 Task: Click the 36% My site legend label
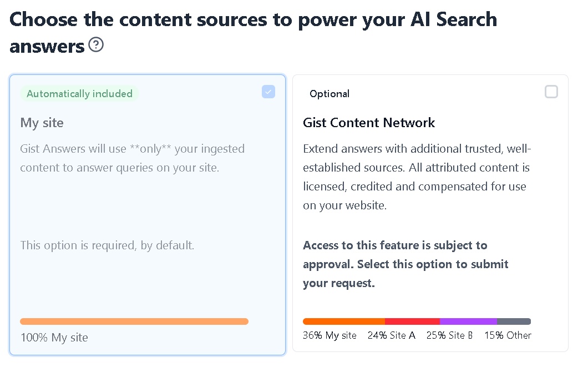pyautogui.click(x=330, y=335)
